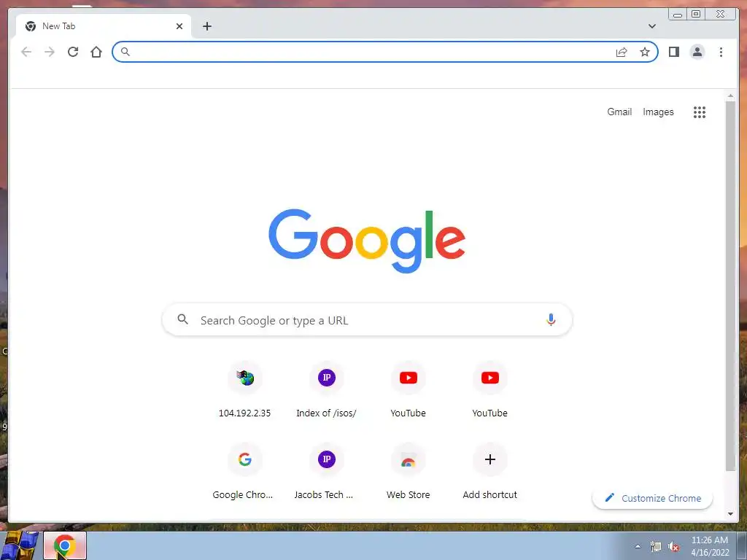
Task: Start voice search with microphone
Action: 551,319
